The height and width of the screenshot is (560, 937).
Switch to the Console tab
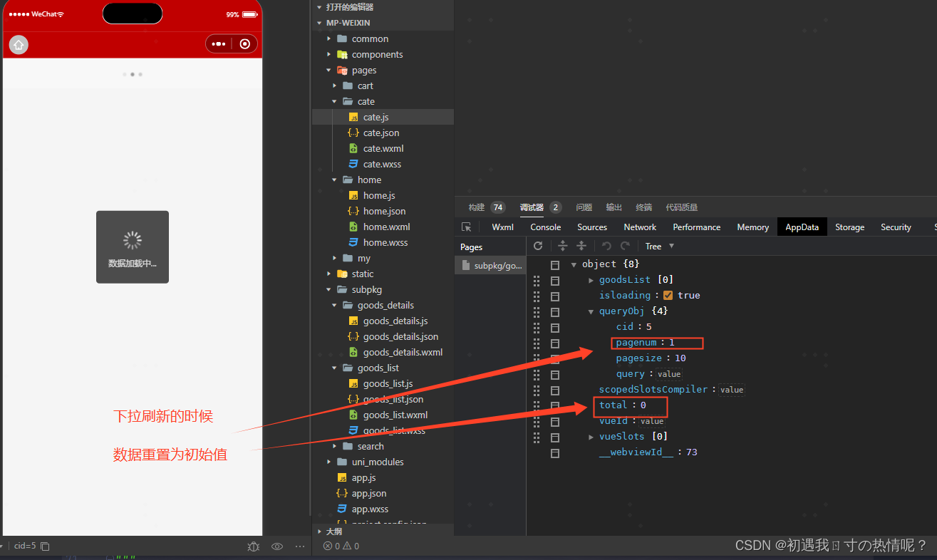pos(546,227)
